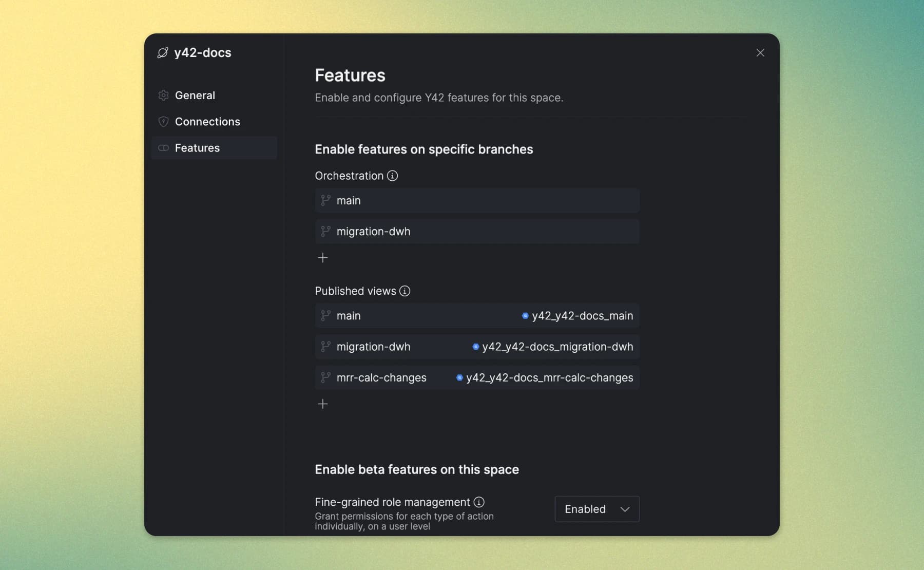Click the Orchestration label
Image resolution: width=924 pixels, height=570 pixels.
point(349,176)
